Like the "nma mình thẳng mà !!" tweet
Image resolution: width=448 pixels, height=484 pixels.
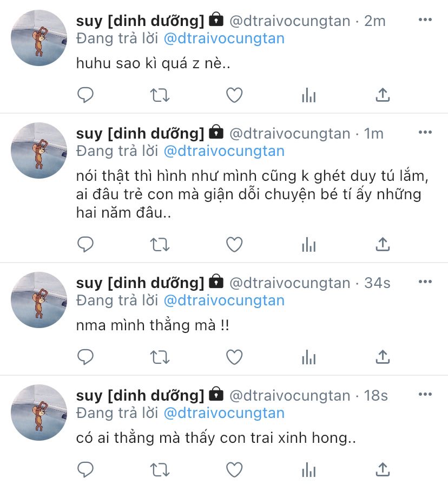coord(234,357)
